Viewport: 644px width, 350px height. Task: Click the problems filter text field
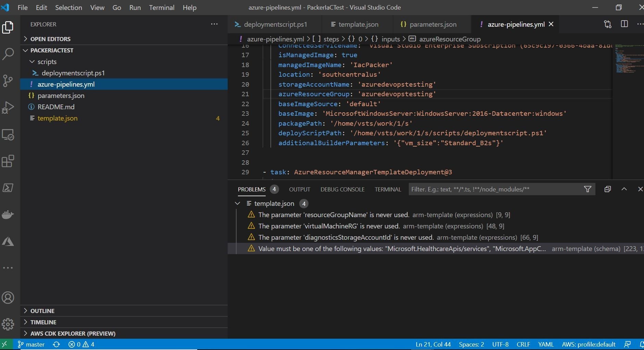(493, 189)
